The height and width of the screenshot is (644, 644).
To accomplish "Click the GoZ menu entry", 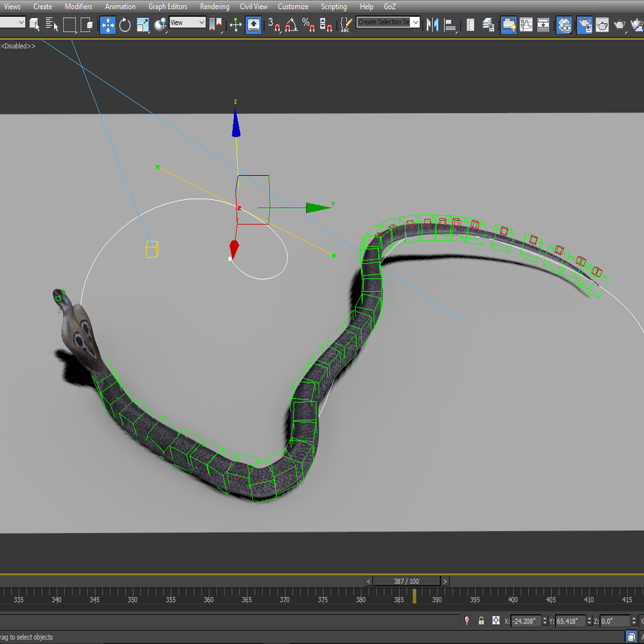I will click(x=389, y=6).
